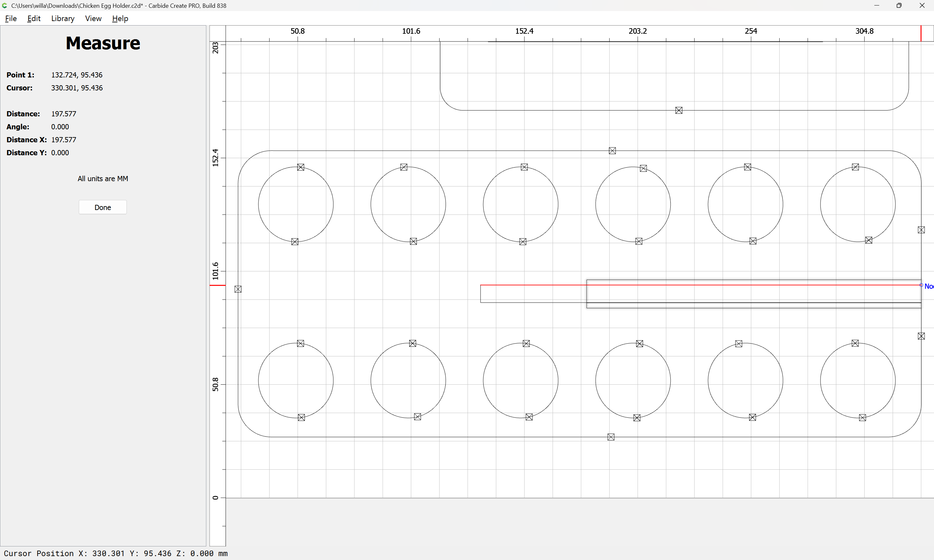Open the View menu
934x560 pixels.
(x=93, y=18)
